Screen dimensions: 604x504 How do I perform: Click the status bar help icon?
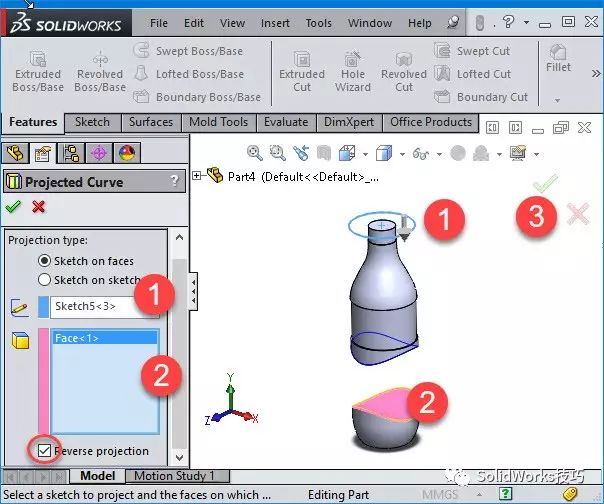tap(505, 494)
